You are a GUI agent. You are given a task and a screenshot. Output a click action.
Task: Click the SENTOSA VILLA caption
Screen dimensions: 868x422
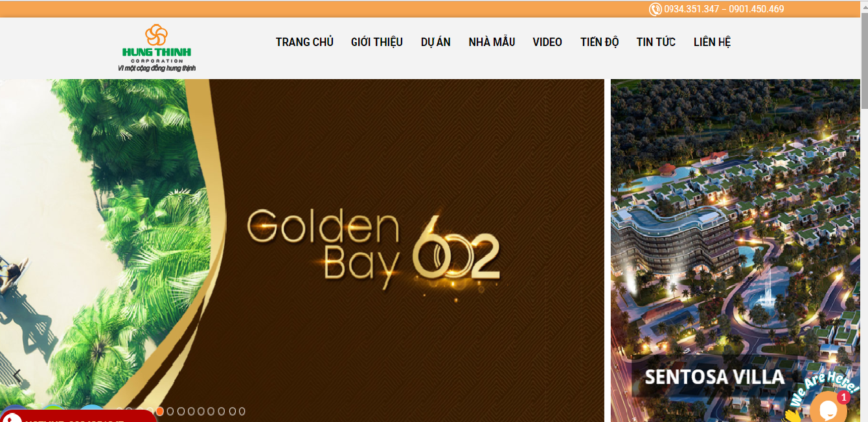point(714,377)
